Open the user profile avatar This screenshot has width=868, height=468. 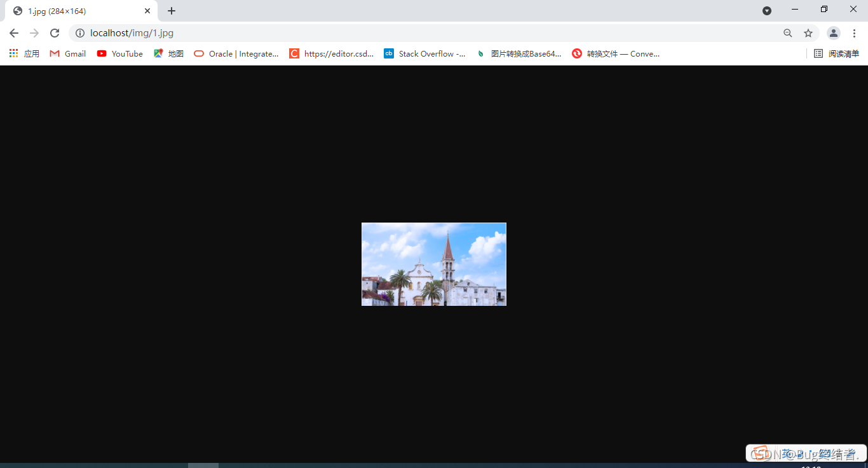pos(834,33)
